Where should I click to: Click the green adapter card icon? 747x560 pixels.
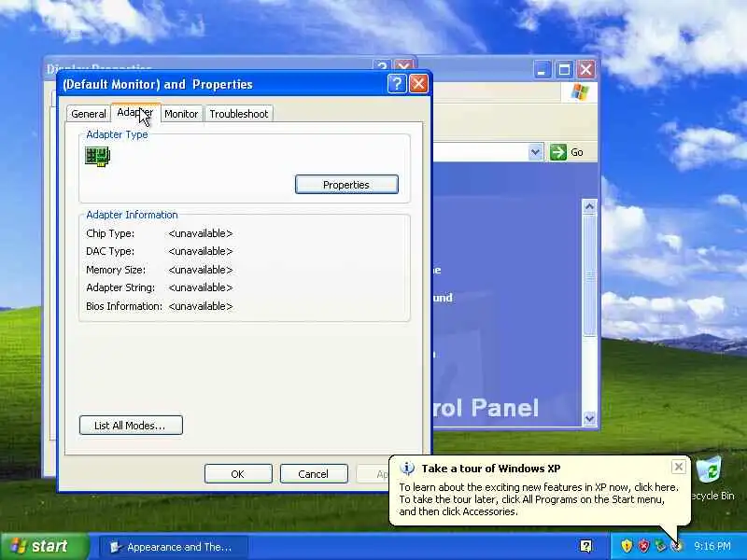click(98, 156)
